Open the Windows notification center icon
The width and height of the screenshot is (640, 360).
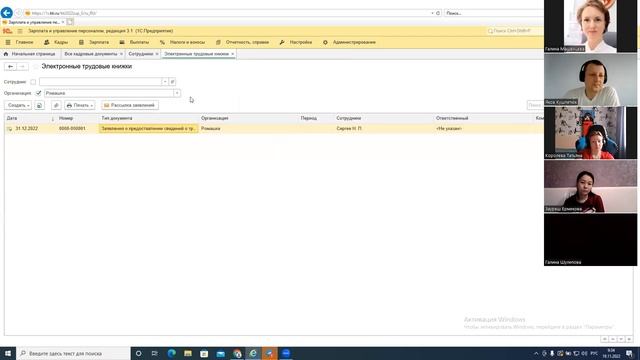629,353
